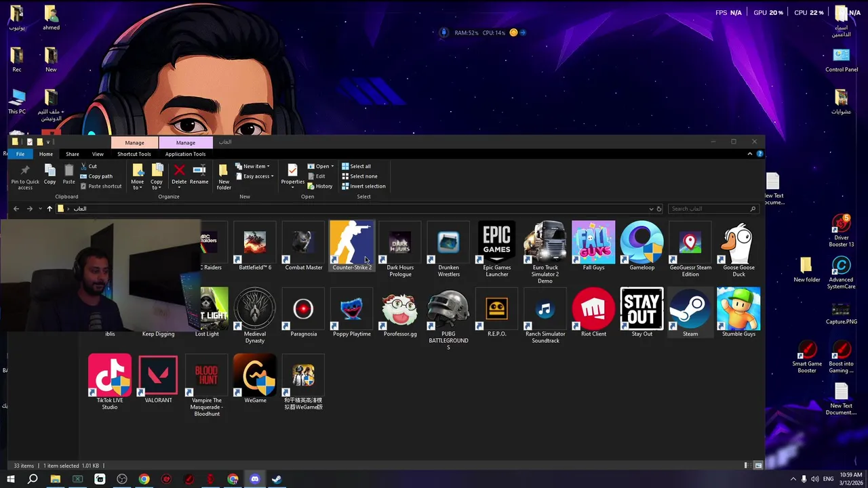This screenshot has height=488, width=868.
Task: Click the Rename button
Action: pyautogui.click(x=199, y=176)
